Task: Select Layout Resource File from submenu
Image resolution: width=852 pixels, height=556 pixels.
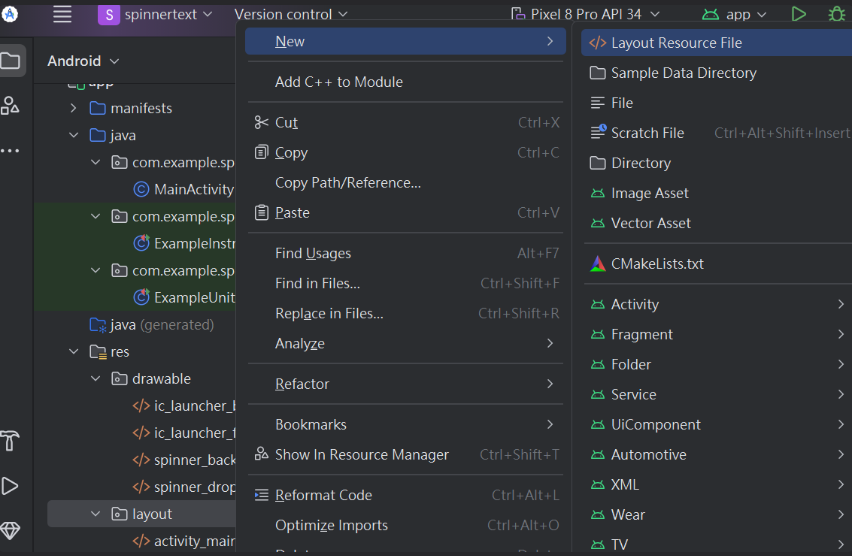Action: [676, 43]
